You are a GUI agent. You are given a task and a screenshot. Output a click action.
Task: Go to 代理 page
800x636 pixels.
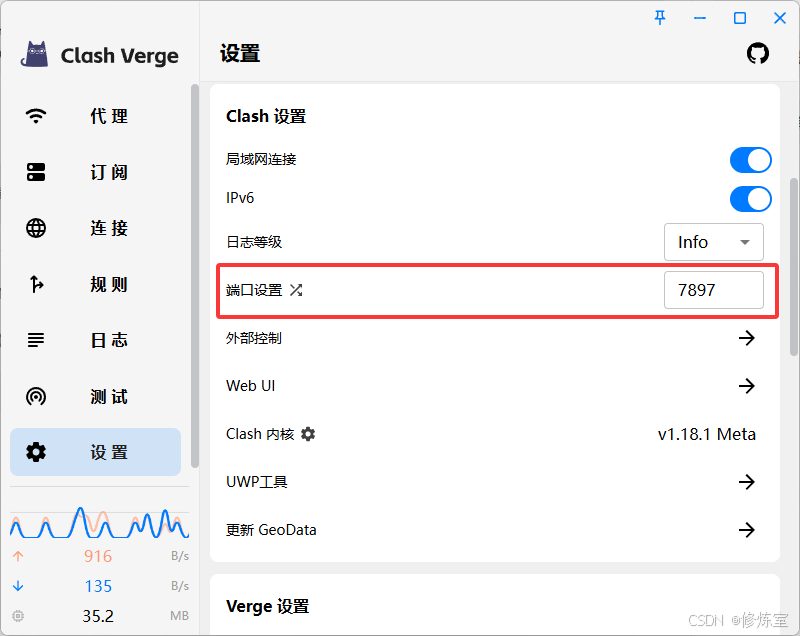tap(95, 116)
